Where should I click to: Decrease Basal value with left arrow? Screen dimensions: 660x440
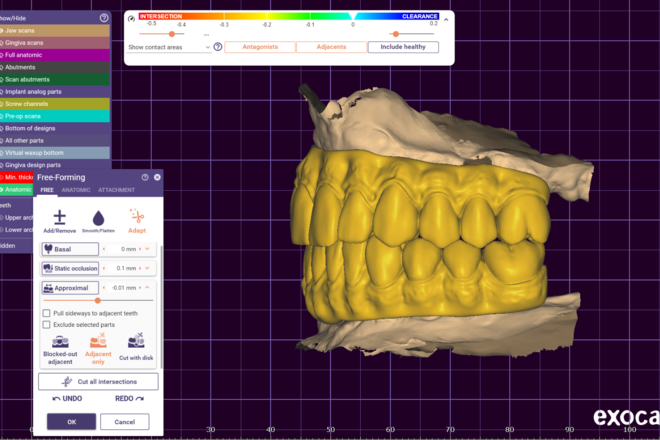(104, 249)
